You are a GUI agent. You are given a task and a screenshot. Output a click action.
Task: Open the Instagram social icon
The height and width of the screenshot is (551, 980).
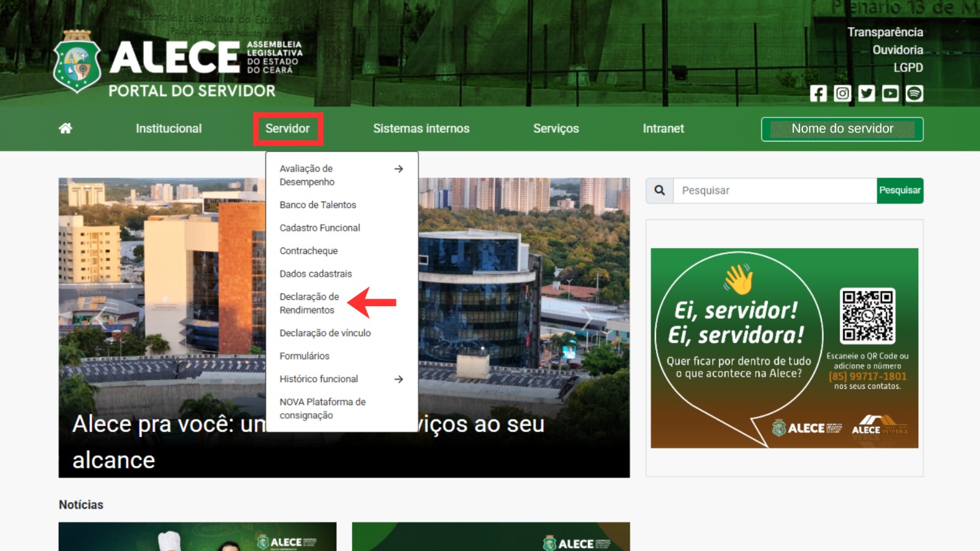(x=842, y=93)
